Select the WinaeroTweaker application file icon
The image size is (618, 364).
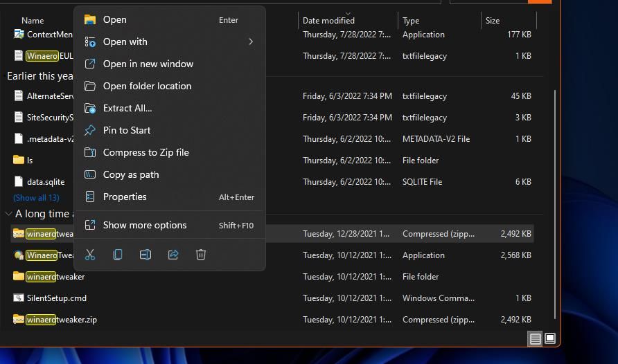pos(19,255)
